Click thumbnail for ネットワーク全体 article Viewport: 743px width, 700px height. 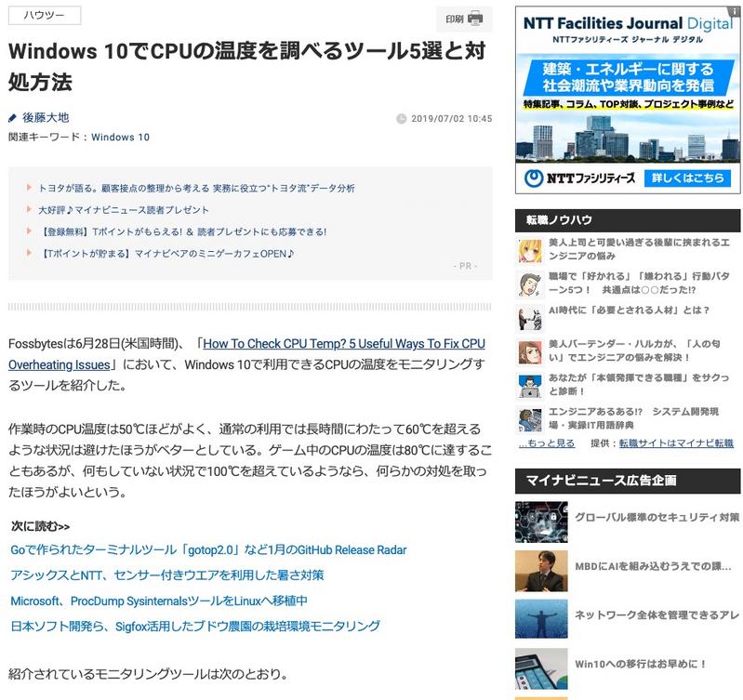(x=541, y=619)
